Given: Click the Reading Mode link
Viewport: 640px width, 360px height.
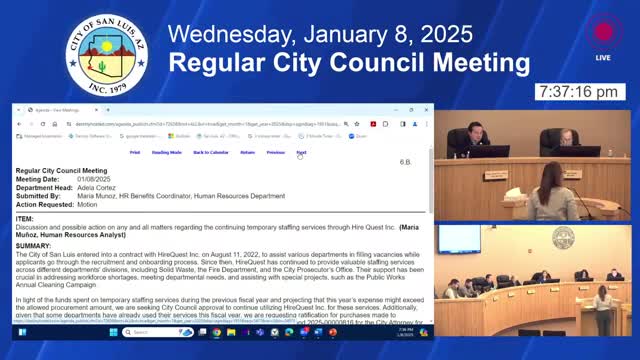Looking at the screenshot, I should click(x=167, y=152).
